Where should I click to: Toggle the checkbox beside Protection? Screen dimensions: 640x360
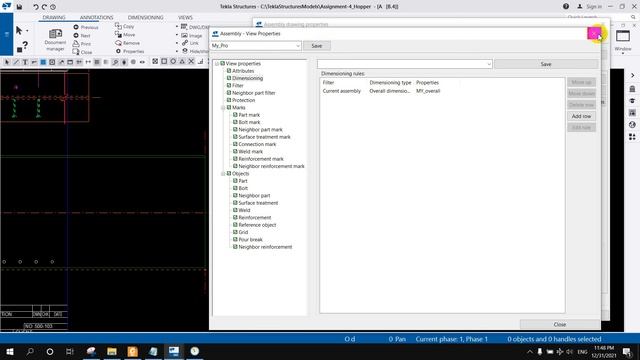click(229, 100)
